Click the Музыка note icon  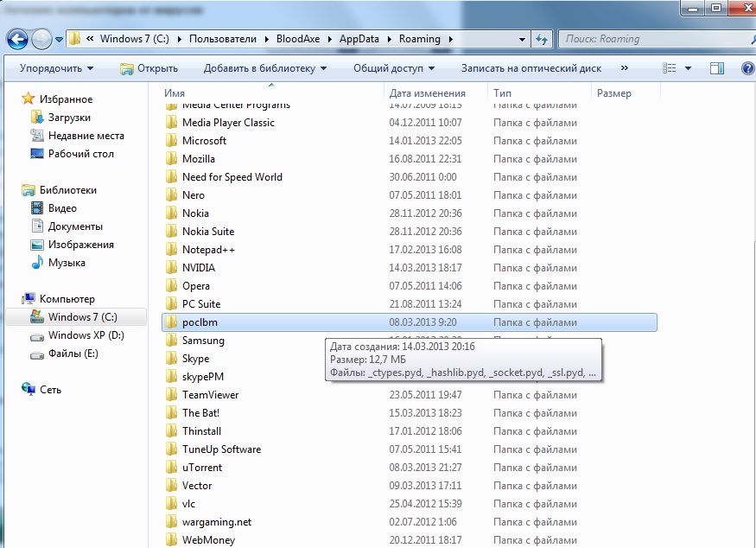[x=37, y=263]
